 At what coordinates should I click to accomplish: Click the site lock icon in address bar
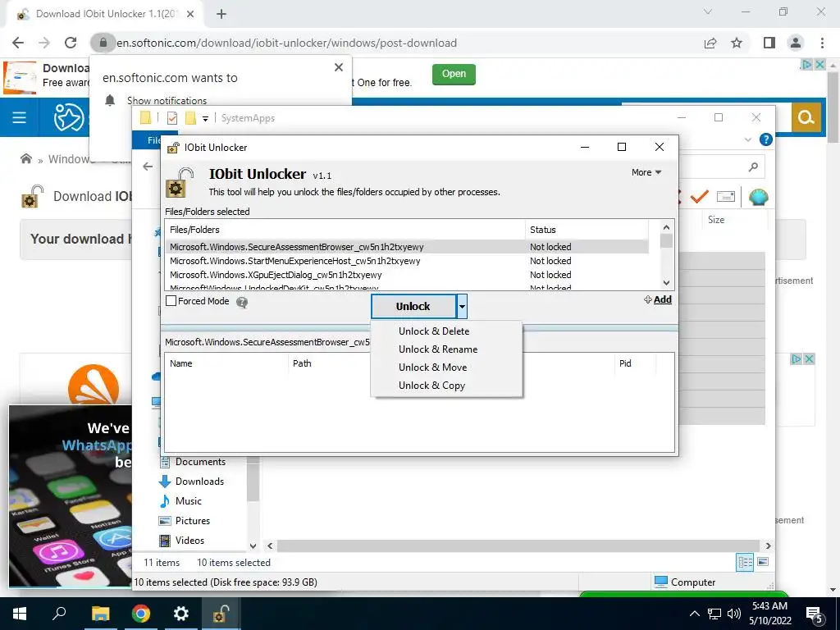click(103, 43)
